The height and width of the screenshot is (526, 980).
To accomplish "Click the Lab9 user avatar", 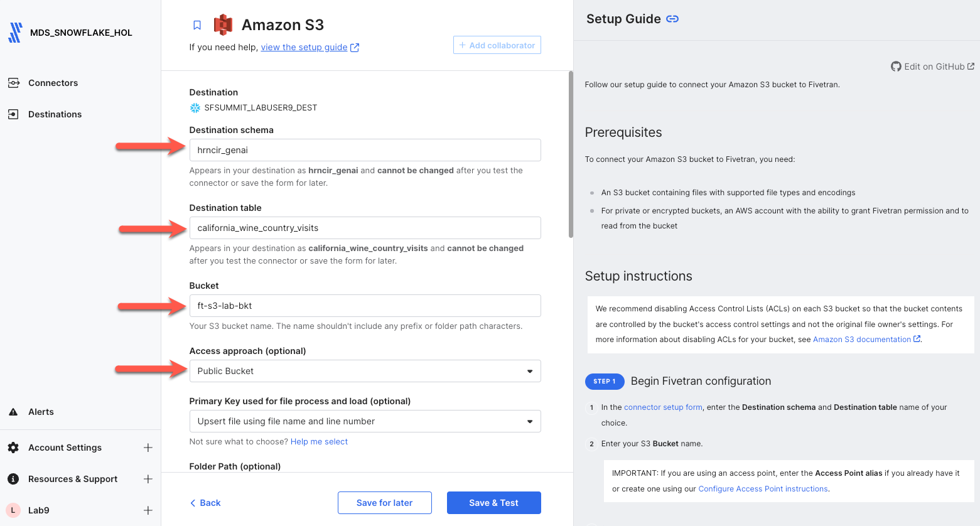I will (13, 510).
